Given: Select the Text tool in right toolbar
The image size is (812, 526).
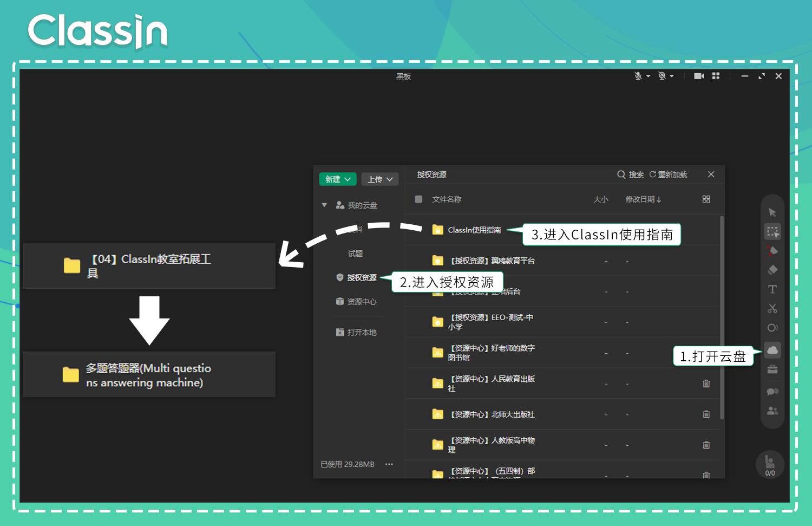Looking at the screenshot, I should tap(772, 289).
